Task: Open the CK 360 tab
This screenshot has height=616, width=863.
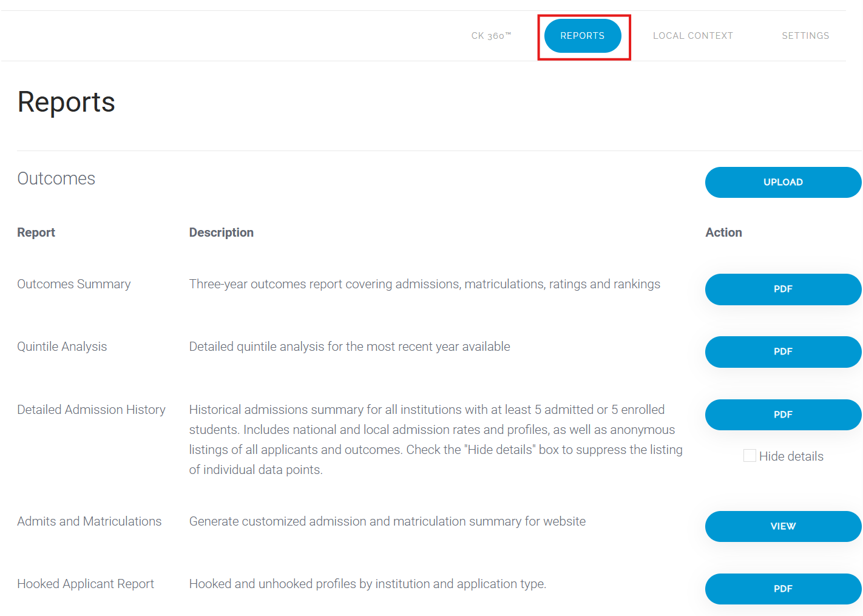Action: (491, 36)
